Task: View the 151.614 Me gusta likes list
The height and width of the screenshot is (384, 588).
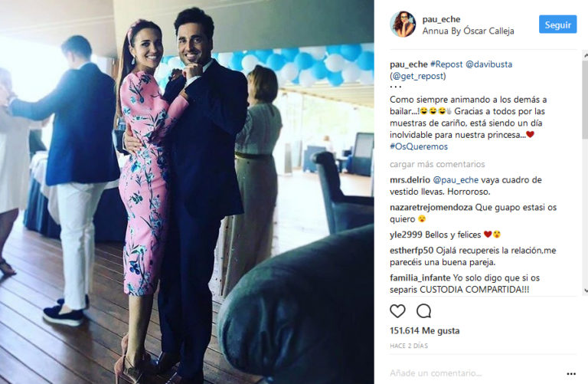Action: (424, 330)
